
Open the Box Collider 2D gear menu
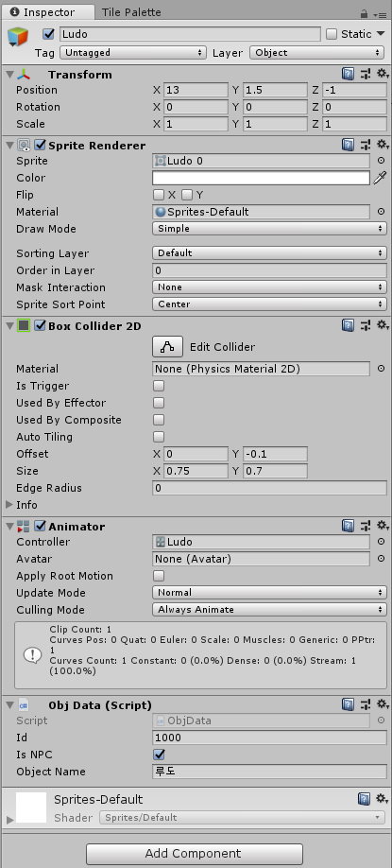coord(383,325)
